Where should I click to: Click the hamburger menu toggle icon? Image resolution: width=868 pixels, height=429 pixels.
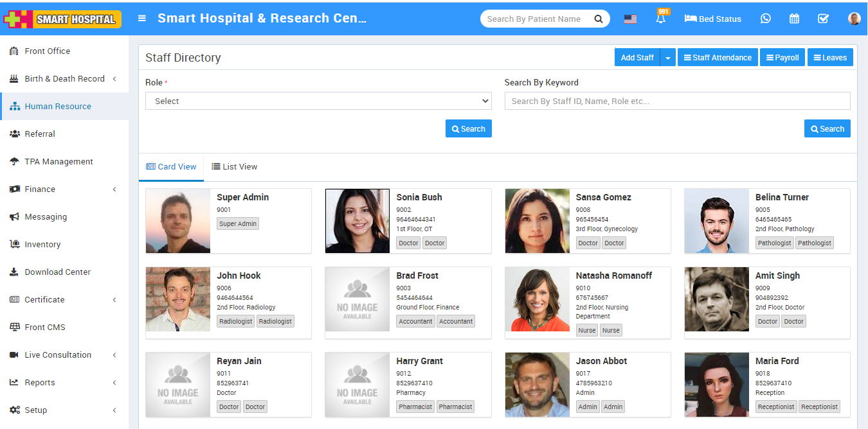tap(142, 19)
